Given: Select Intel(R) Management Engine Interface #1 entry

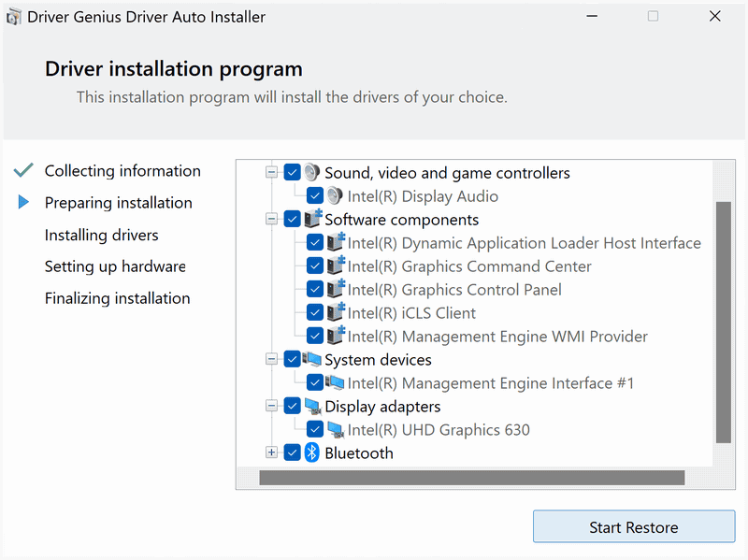Looking at the screenshot, I should tap(491, 383).
